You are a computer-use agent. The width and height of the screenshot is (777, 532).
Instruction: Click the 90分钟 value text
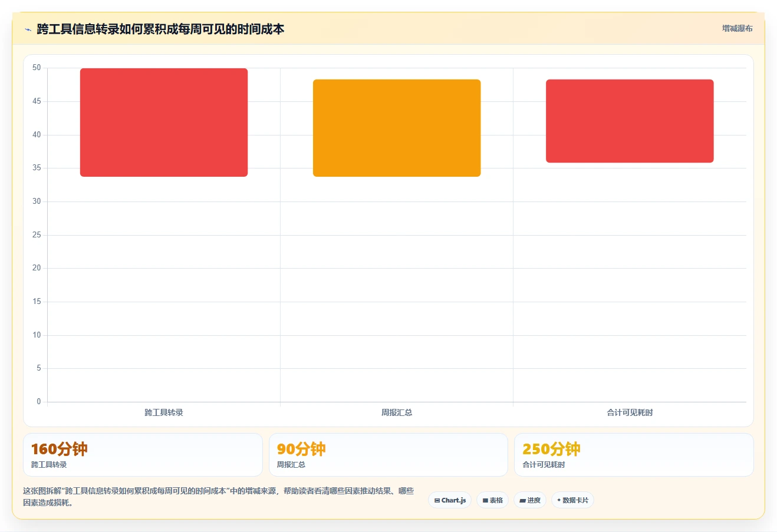301,449
